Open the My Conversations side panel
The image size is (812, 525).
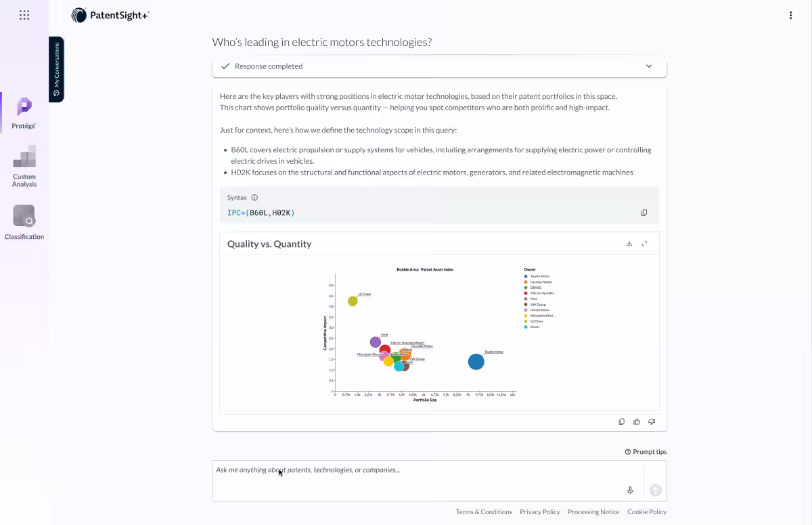click(56, 70)
